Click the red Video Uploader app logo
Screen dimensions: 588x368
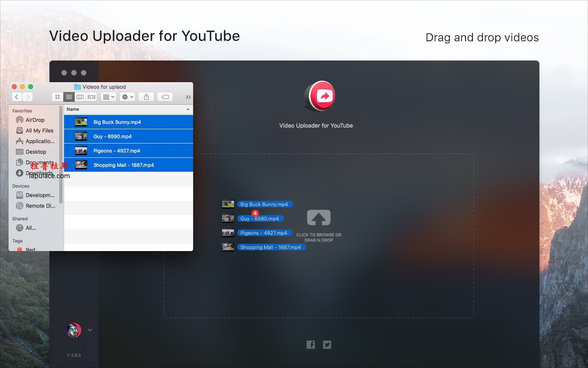pos(321,96)
